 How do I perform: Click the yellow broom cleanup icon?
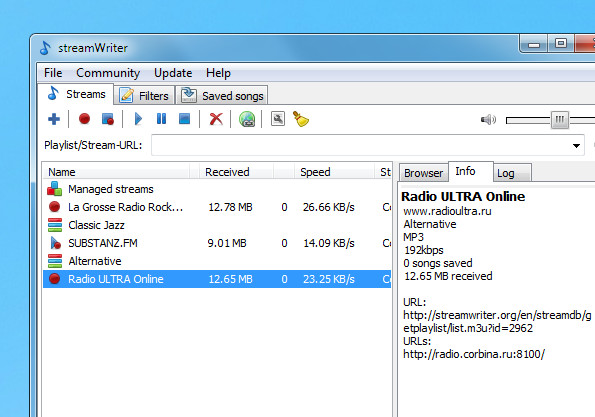(x=301, y=119)
